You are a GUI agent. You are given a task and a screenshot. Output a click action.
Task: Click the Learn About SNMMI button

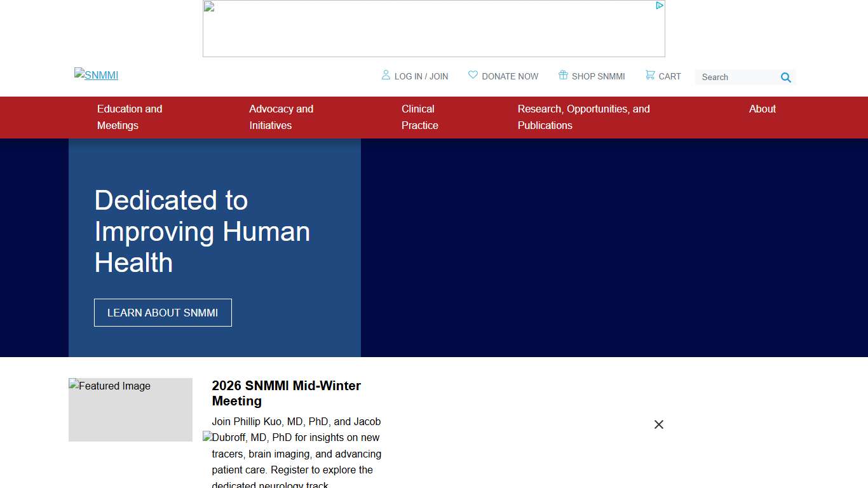pyautogui.click(x=163, y=313)
